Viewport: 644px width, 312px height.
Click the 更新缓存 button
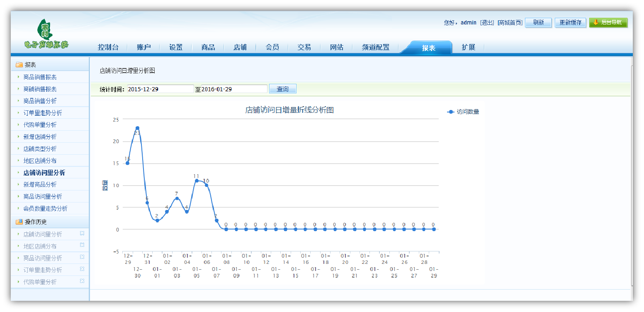point(570,22)
